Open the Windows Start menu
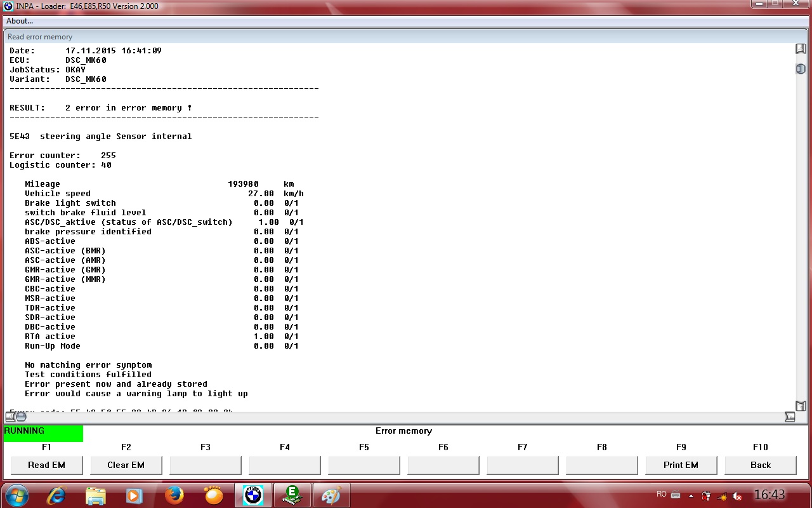This screenshot has height=508, width=812. (x=16, y=495)
